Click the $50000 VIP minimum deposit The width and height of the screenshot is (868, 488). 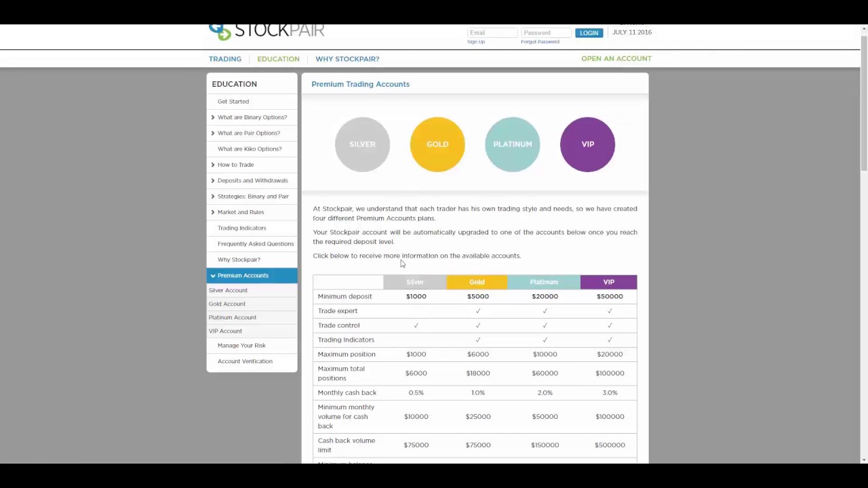[x=610, y=296]
